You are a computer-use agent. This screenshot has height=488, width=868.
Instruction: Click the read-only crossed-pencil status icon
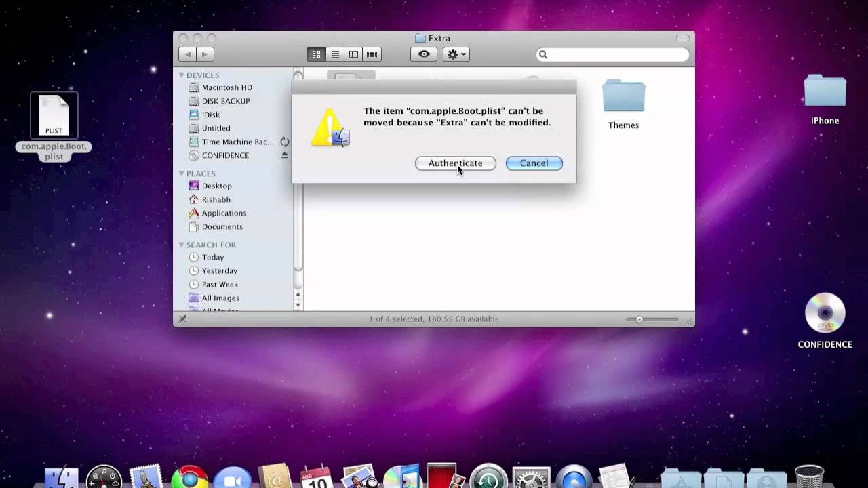click(182, 319)
